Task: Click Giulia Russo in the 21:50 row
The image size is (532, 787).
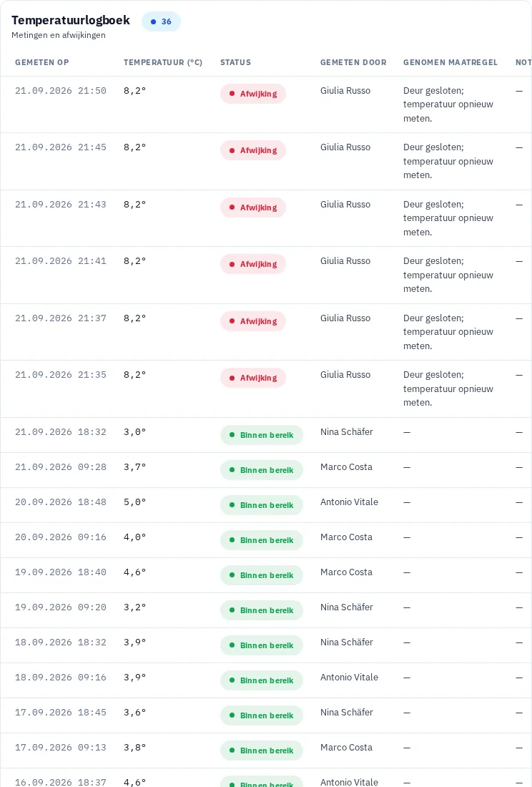Action: click(x=345, y=91)
